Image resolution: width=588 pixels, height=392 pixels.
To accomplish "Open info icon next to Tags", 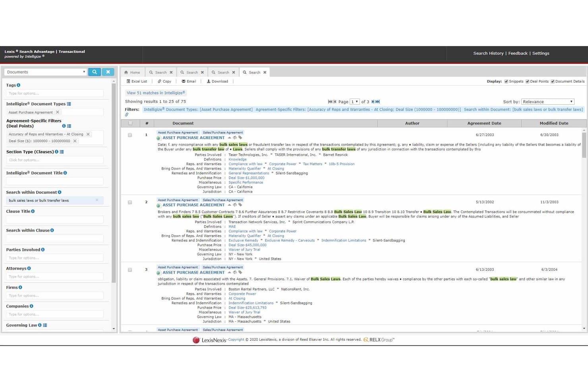I will [x=19, y=85].
